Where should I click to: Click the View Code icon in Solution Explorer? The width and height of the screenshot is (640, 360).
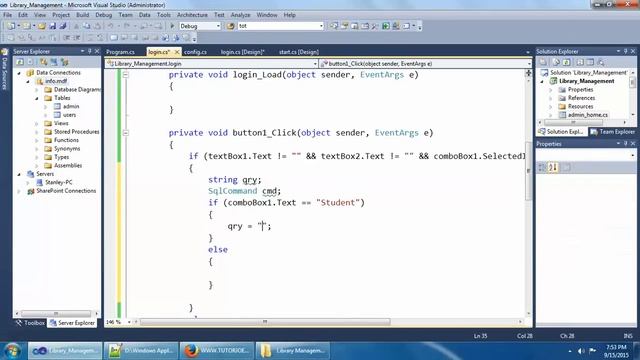(580, 62)
